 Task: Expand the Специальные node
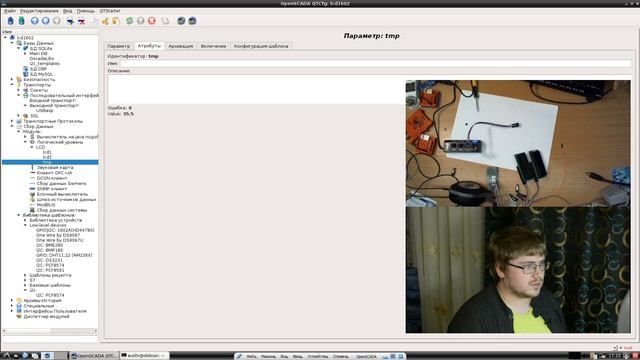pos(12,306)
